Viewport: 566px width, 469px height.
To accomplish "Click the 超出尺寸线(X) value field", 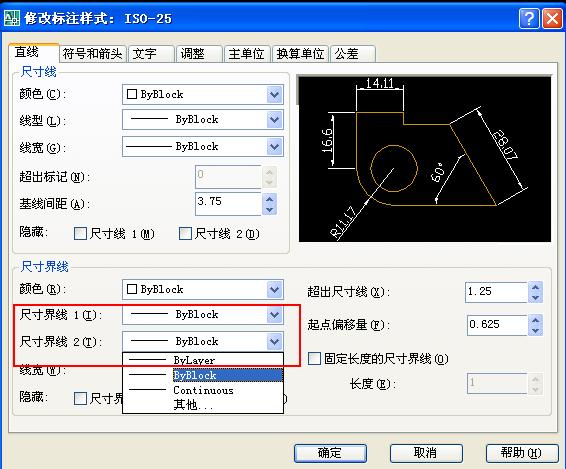I will [x=496, y=292].
